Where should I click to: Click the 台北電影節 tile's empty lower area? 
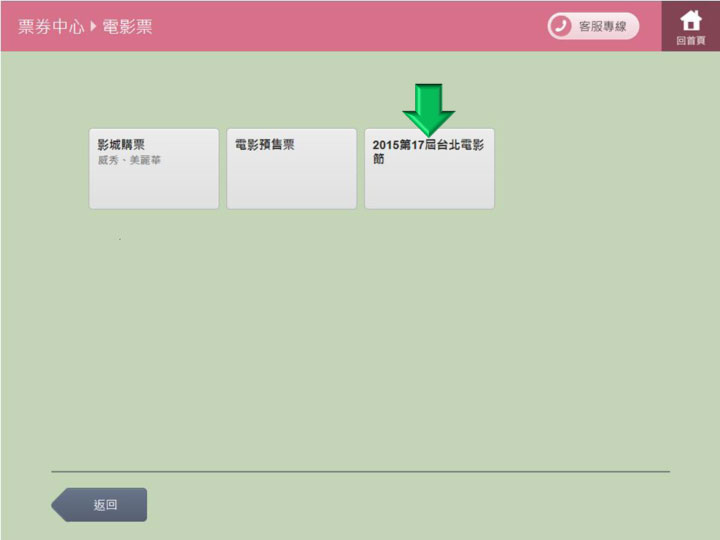pyautogui.click(x=429, y=188)
